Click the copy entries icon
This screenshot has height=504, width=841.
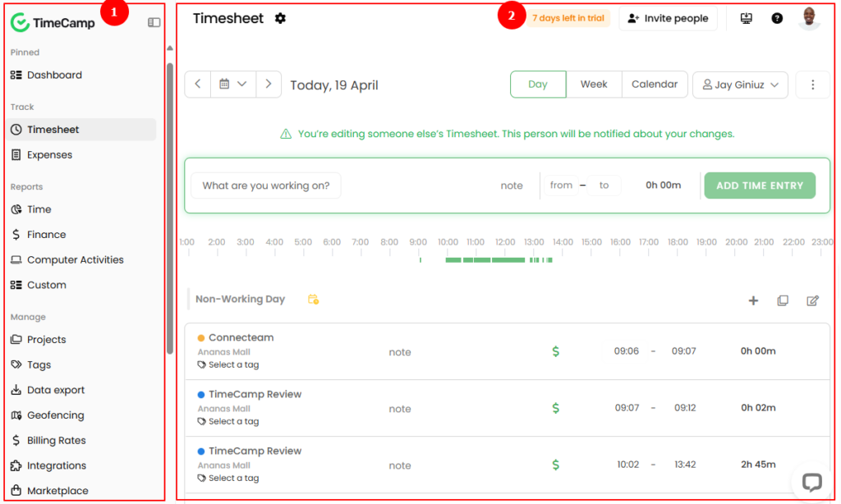783,300
